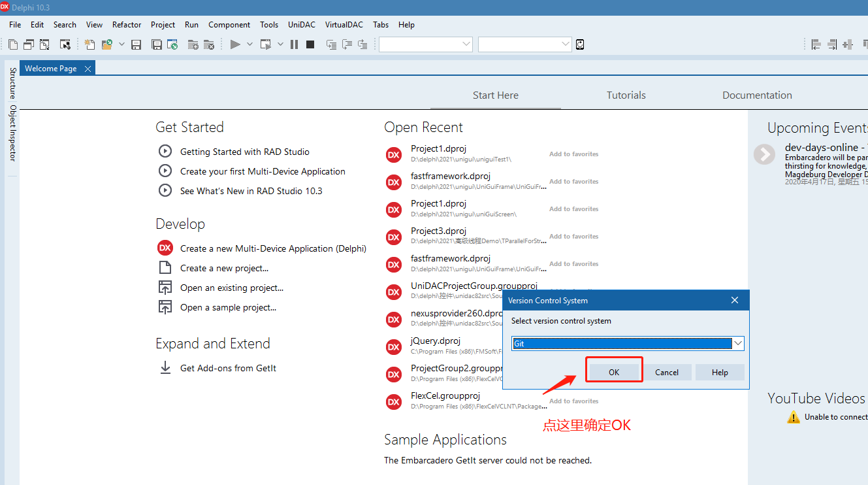Viewport: 868px width, 485px height.
Task: Open the Component menu
Action: [x=229, y=25]
